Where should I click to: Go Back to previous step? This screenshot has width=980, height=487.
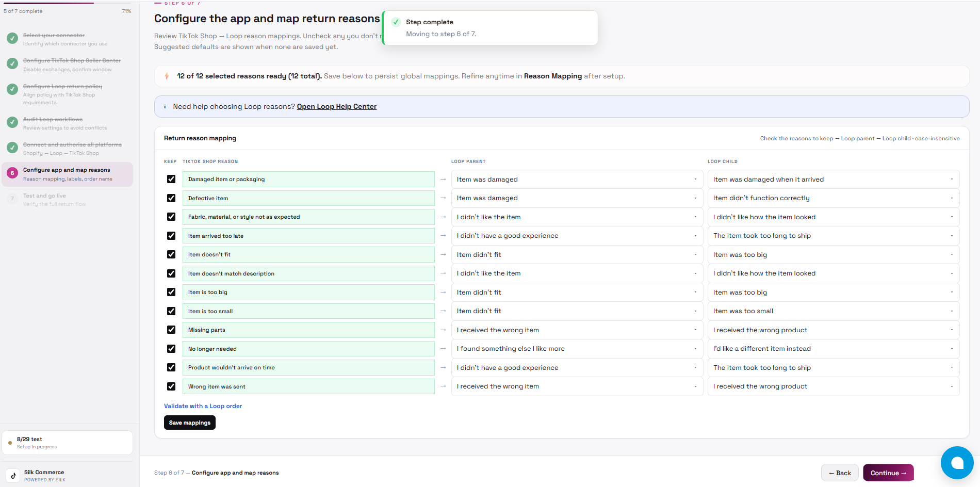(840, 473)
